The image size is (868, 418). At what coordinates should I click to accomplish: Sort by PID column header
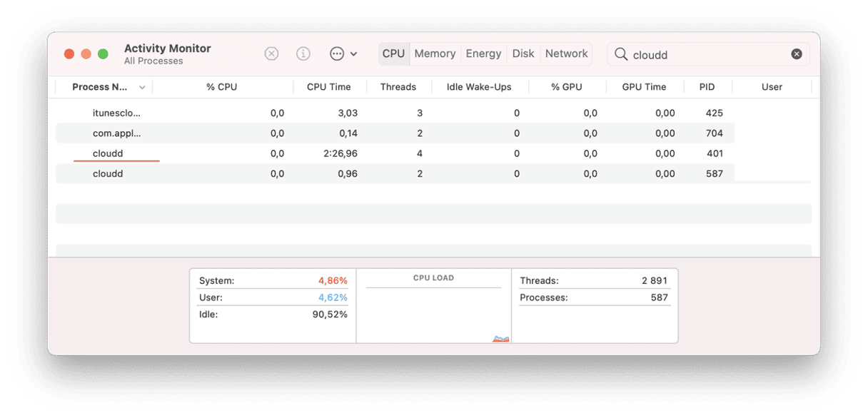point(707,87)
